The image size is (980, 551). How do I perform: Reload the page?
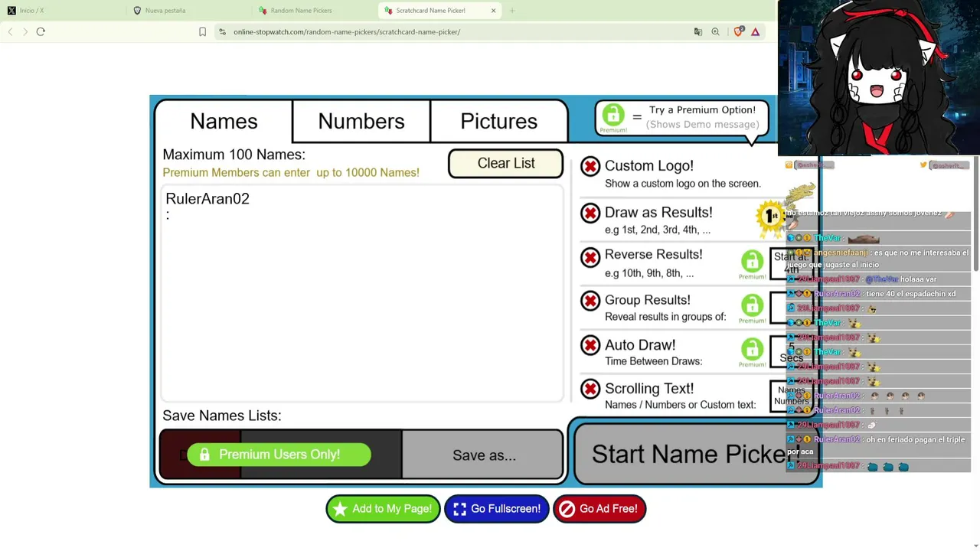click(41, 32)
